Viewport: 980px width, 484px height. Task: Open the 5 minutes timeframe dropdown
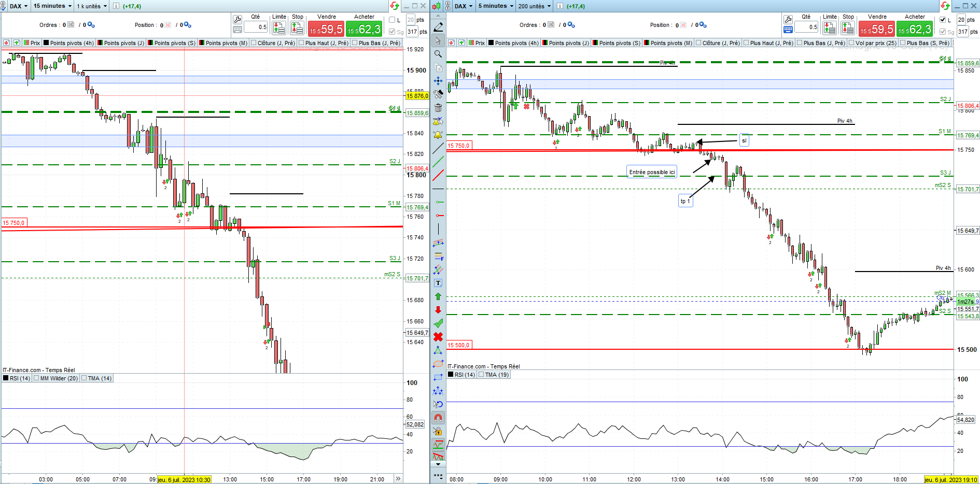[x=496, y=6]
